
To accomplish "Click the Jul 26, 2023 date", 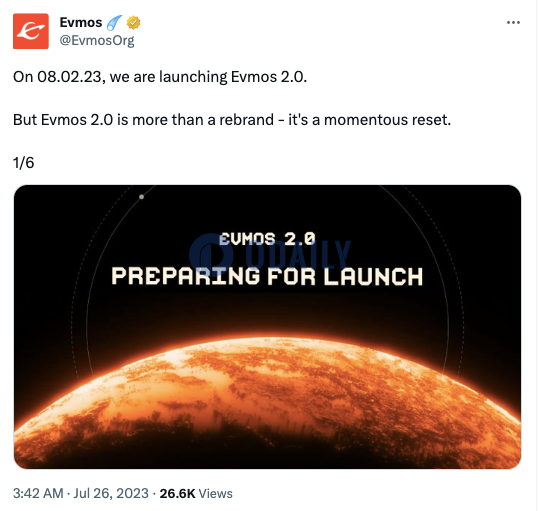I will [x=111, y=493].
